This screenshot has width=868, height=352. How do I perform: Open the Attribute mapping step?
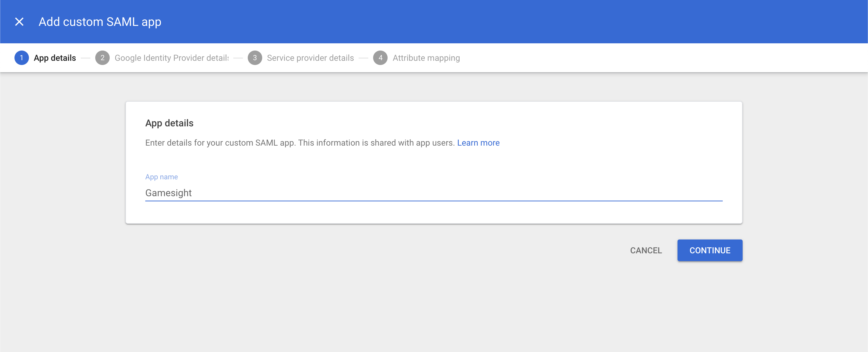426,58
